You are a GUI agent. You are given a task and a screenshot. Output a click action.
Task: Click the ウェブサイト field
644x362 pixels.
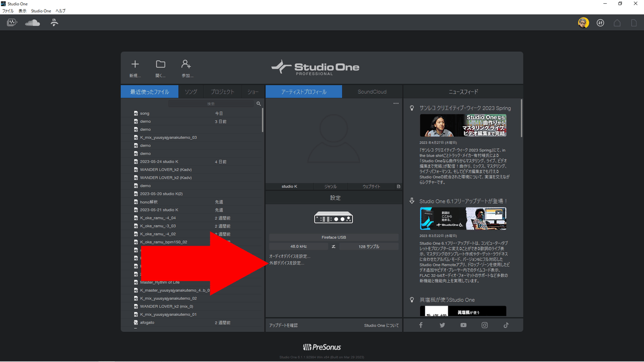(371, 187)
